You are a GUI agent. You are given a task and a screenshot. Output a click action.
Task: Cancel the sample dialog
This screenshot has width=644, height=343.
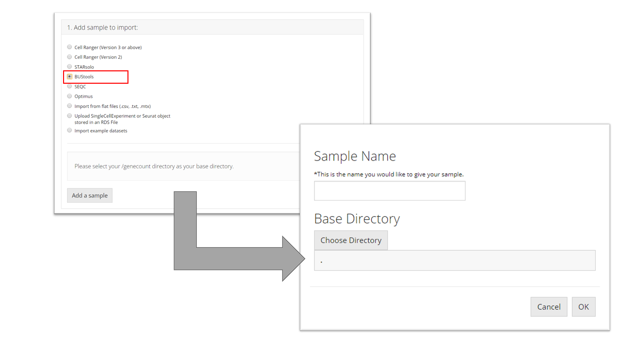pyautogui.click(x=548, y=307)
